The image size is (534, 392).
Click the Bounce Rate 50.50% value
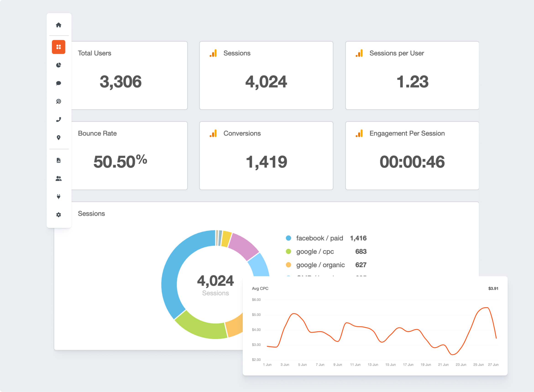[x=120, y=161]
